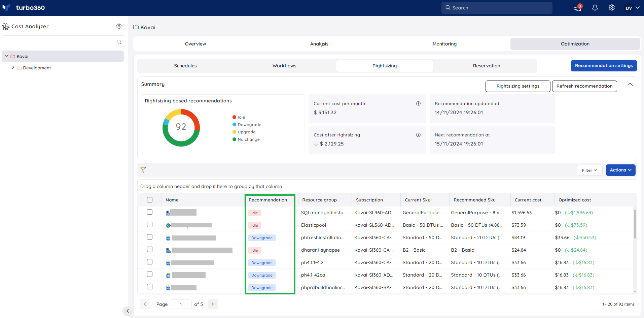644x318 pixels.
Task: Click the sidebar search magnifier icon
Action: point(119,42)
